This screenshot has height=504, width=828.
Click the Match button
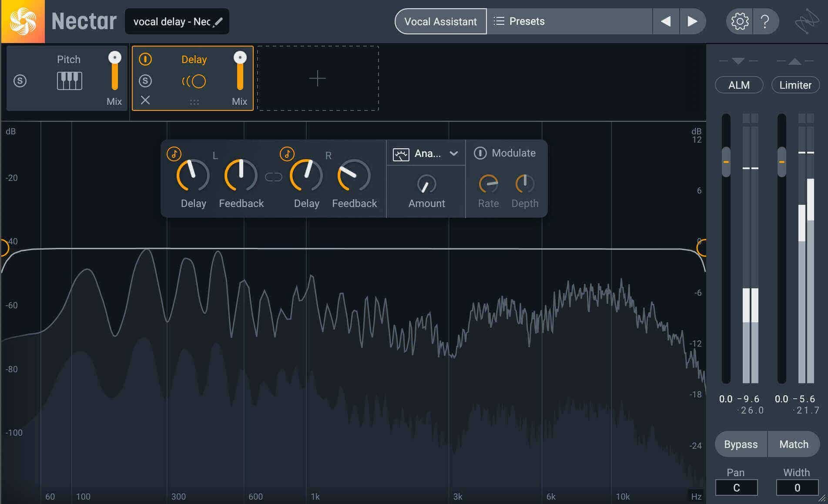pos(794,444)
